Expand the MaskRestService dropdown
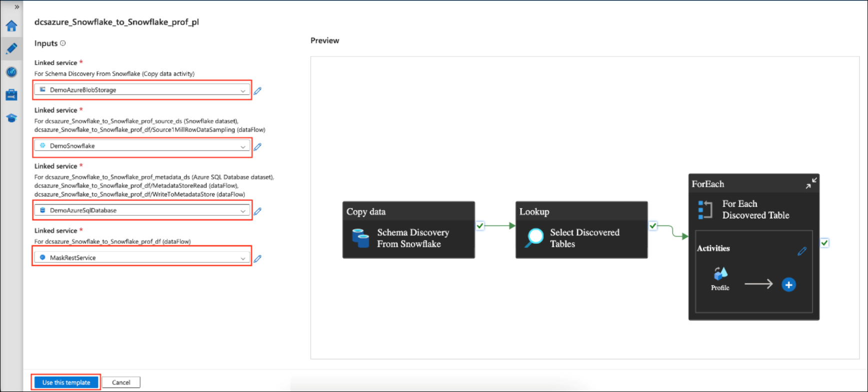This screenshot has width=868, height=392. [x=142, y=258]
